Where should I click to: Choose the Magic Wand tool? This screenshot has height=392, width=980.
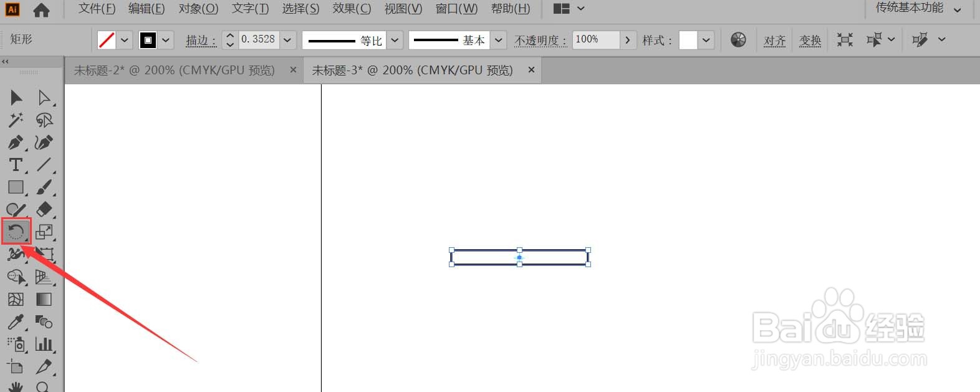[x=16, y=120]
